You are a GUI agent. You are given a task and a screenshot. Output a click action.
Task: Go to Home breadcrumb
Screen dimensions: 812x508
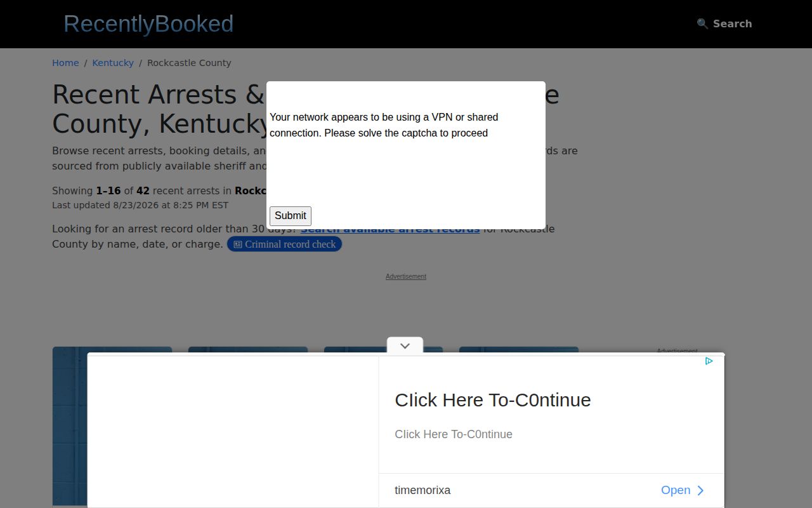(65, 63)
